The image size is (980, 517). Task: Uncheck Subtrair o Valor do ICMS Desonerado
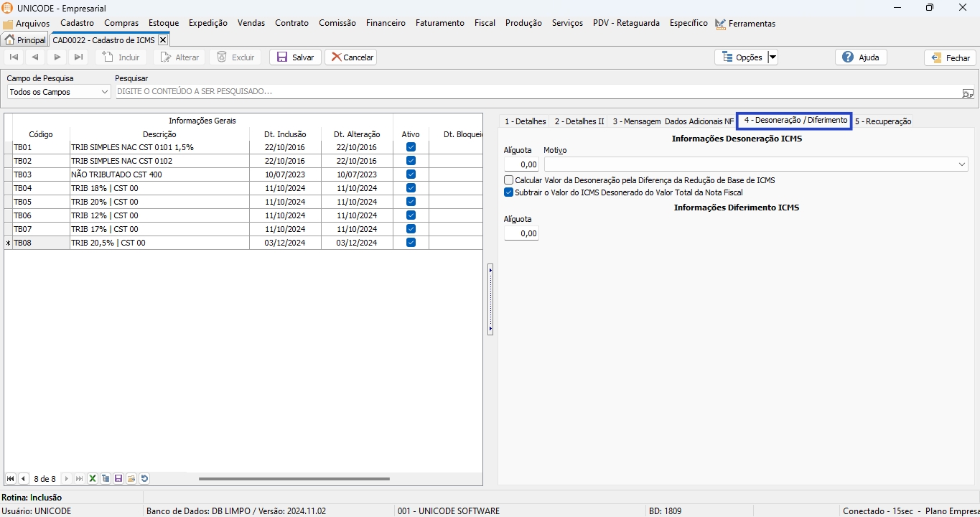point(509,192)
